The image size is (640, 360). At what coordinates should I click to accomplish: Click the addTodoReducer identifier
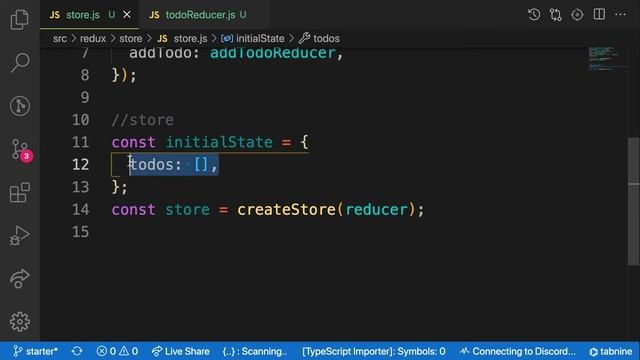273,53
